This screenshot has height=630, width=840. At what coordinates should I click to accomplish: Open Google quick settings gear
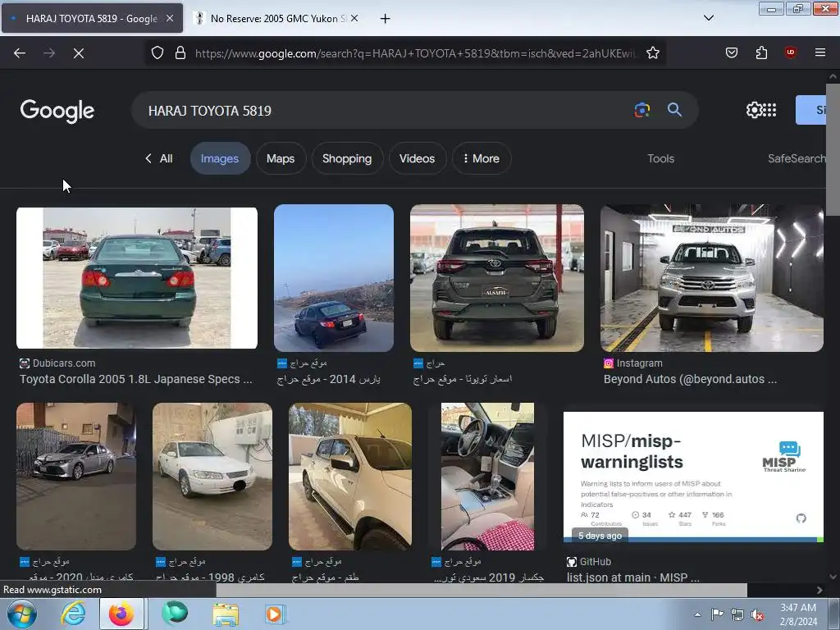754,111
